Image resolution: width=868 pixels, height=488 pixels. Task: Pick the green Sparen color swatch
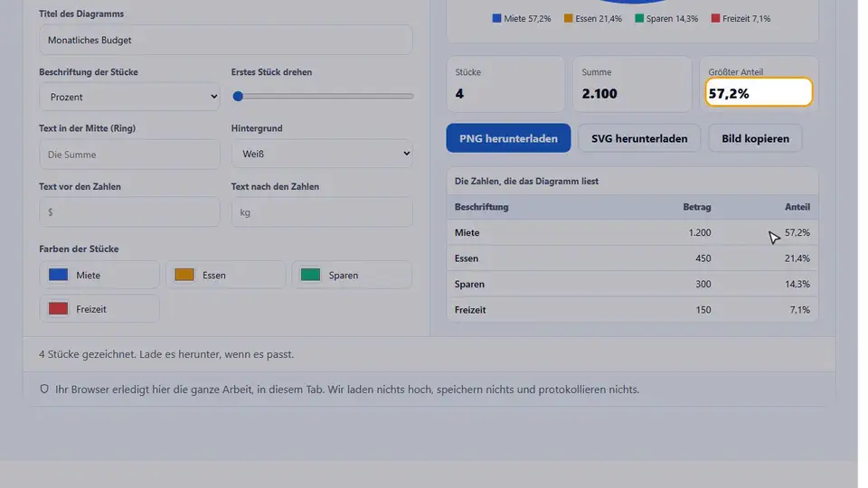click(310, 275)
